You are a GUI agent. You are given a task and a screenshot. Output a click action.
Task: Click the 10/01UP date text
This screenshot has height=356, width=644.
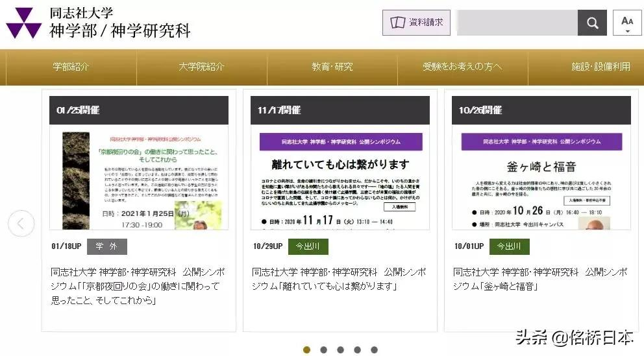pyautogui.click(x=469, y=246)
